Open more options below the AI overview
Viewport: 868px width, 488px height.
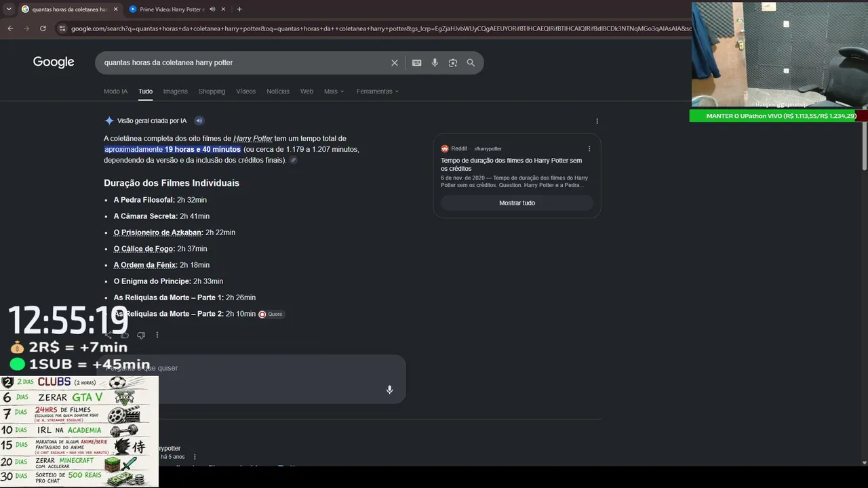pyautogui.click(x=157, y=335)
